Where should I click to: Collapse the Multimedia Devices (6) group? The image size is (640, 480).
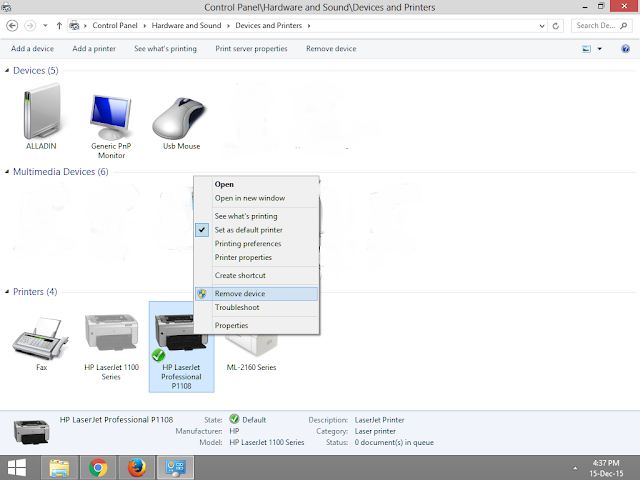click(x=7, y=172)
